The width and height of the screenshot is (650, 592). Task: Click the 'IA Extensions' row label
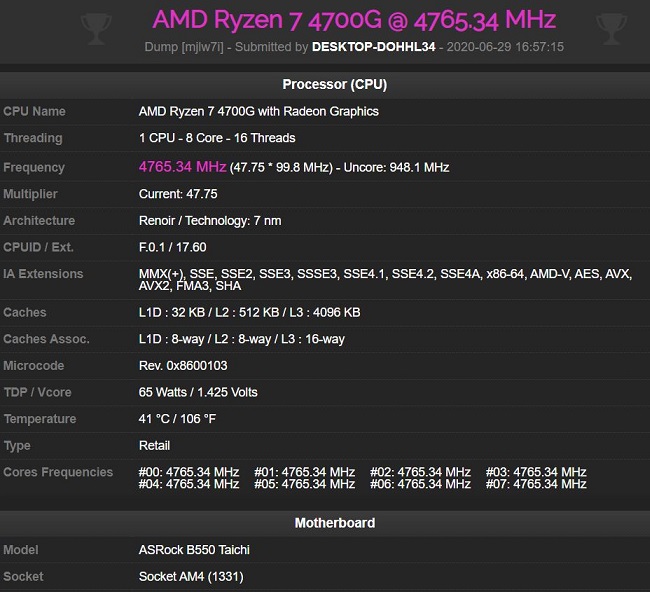tap(43, 274)
